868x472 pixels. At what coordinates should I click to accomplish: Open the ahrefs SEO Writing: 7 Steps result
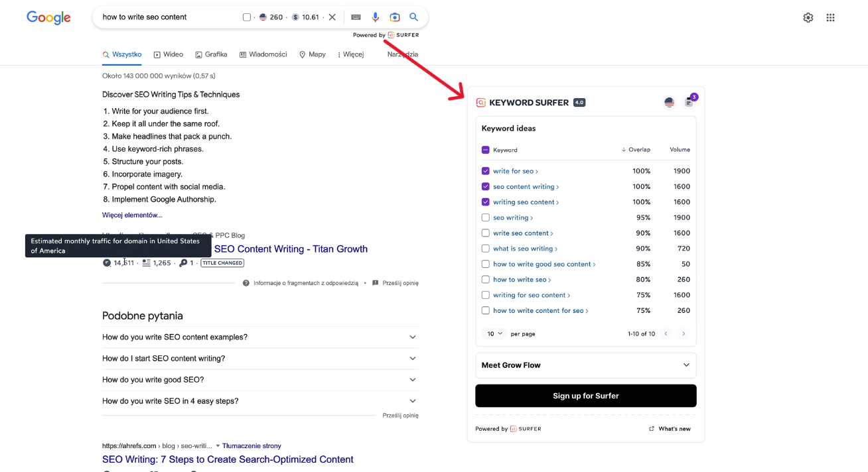point(228,459)
